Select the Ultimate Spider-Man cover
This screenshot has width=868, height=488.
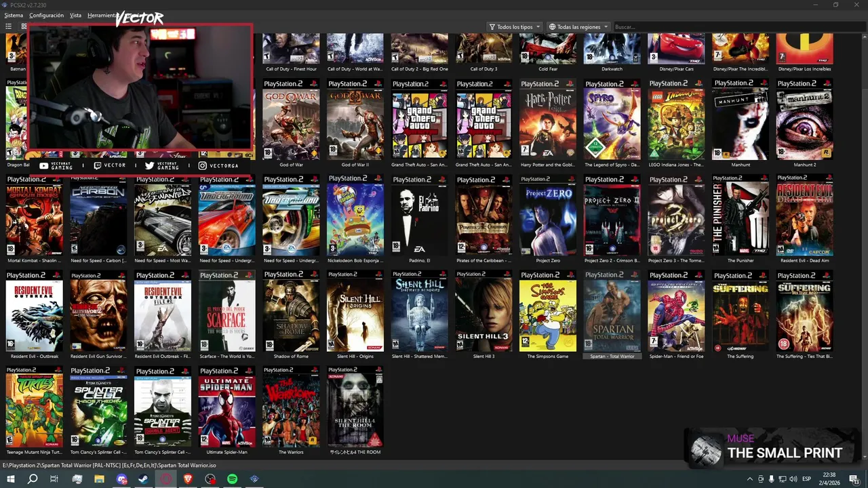click(x=226, y=407)
